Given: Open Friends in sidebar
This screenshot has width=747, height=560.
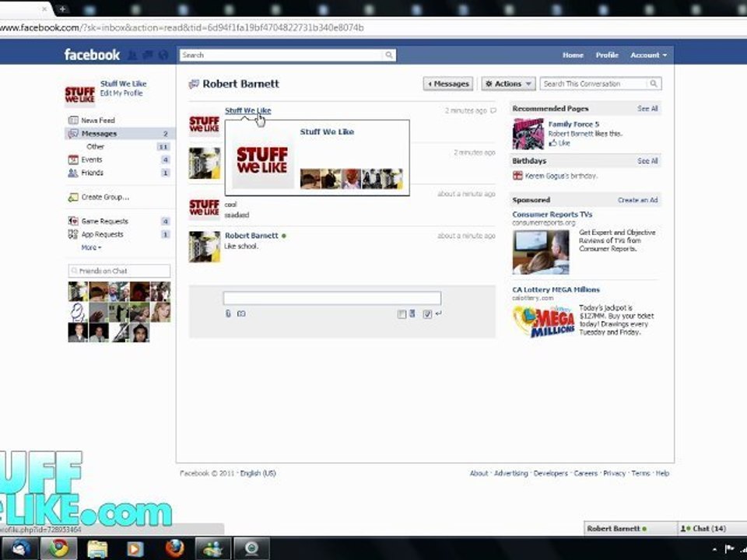Looking at the screenshot, I should click(92, 173).
